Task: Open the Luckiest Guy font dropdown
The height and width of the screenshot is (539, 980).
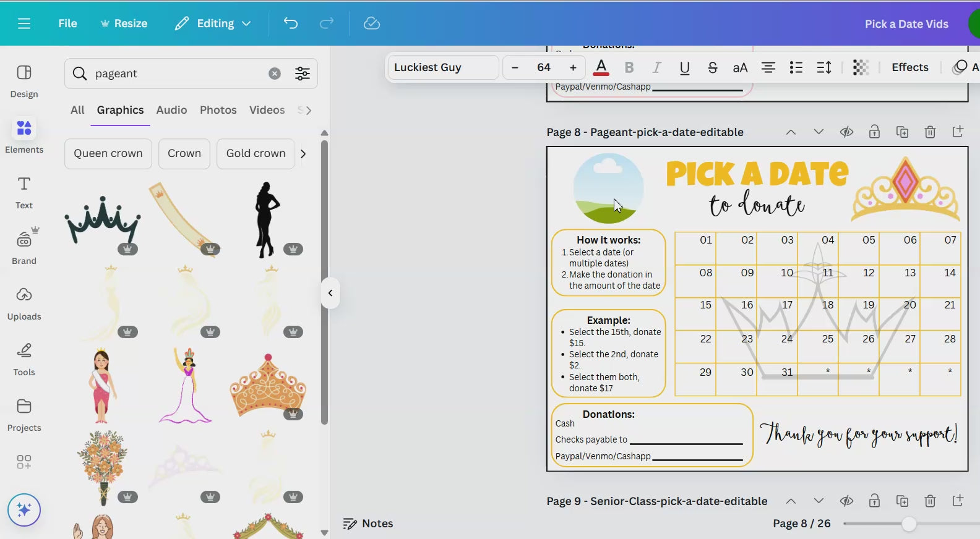Action: 442,67
